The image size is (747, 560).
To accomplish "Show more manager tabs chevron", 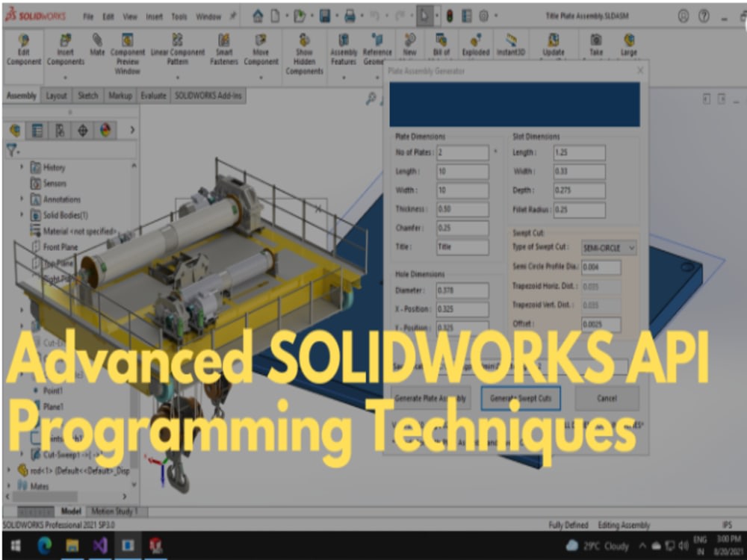I will click(132, 129).
